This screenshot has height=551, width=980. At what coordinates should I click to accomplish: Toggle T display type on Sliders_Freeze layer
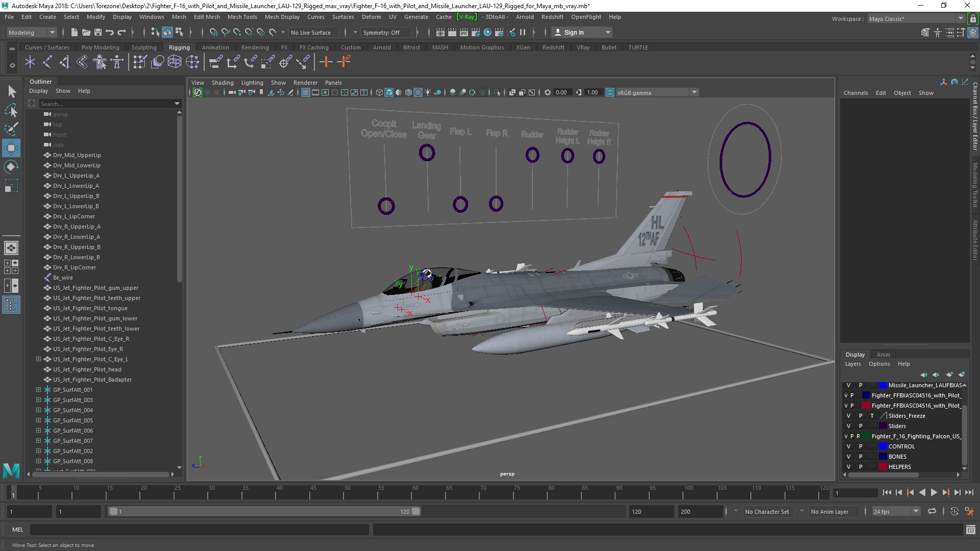click(872, 416)
